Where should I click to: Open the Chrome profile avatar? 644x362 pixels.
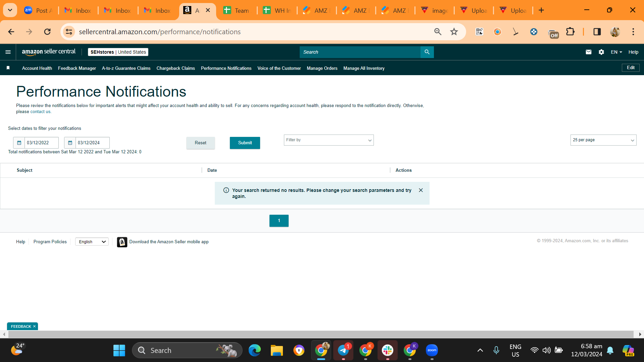[615, 32]
